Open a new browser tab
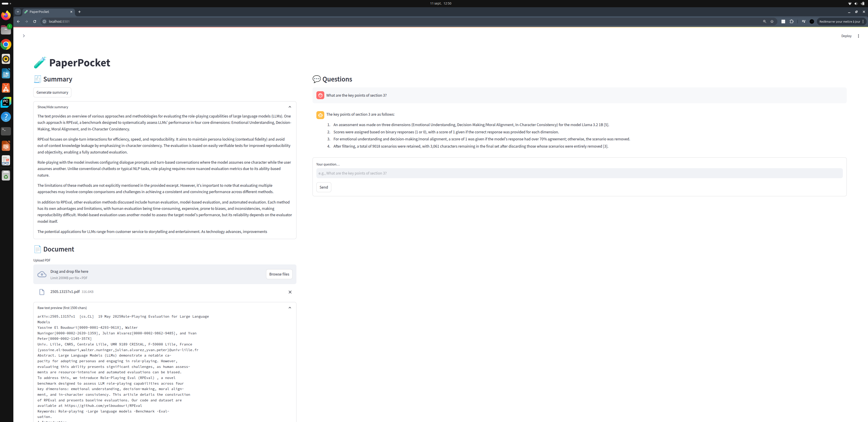Screen dimensions: 868x422 [x=79, y=12]
